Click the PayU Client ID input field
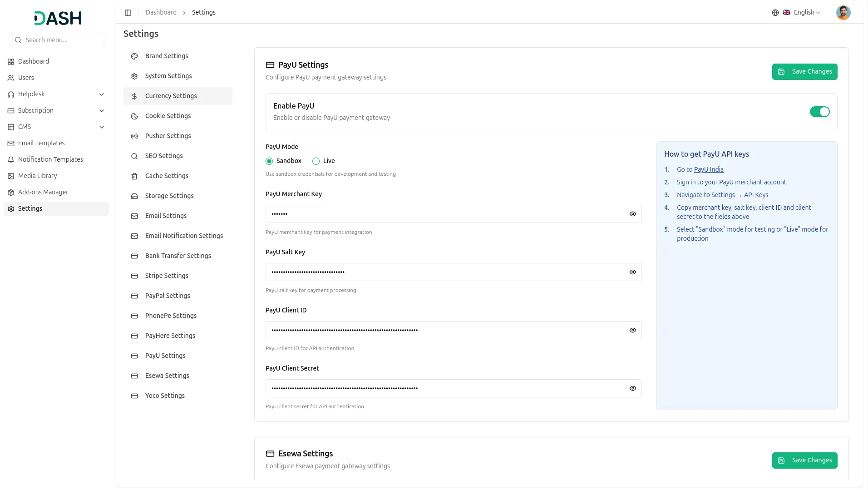 [454, 330]
